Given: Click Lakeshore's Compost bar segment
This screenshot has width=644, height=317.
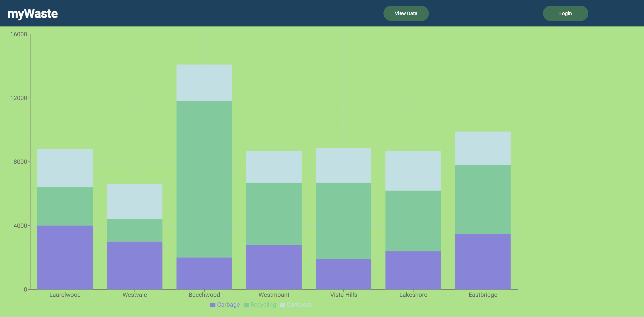Looking at the screenshot, I should click(x=413, y=170).
